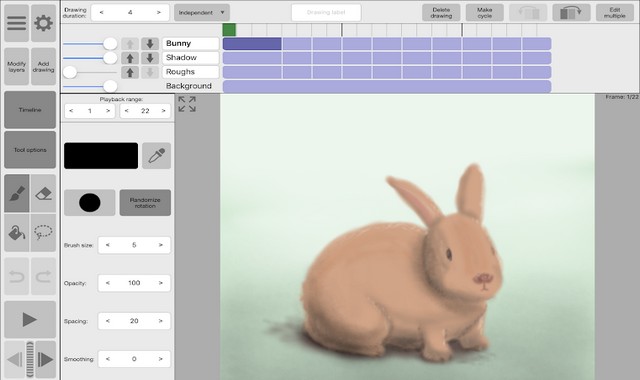This screenshot has height=380, width=640.
Task: Increase playback range start
Action: [x=108, y=111]
